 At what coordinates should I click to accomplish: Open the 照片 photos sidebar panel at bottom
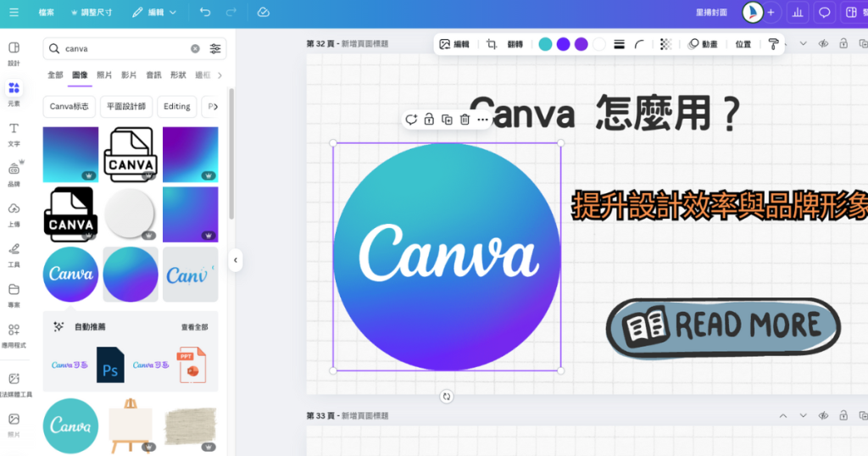(14, 425)
